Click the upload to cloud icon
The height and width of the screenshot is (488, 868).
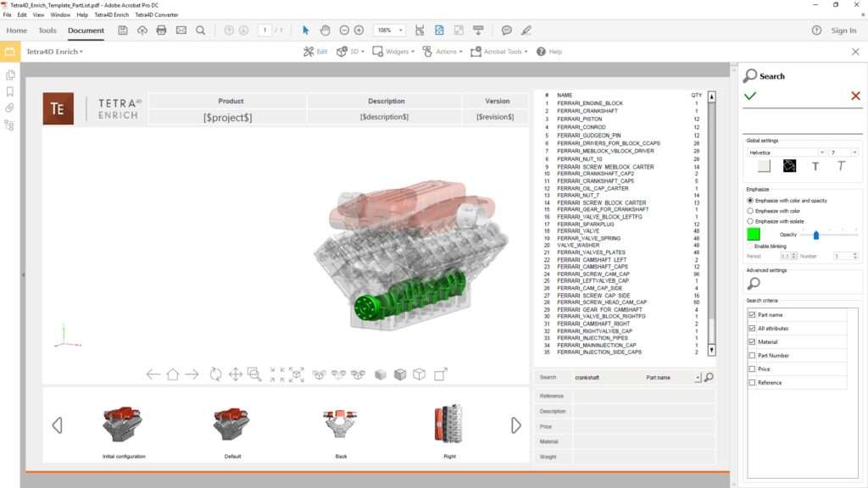(x=142, y=30)
